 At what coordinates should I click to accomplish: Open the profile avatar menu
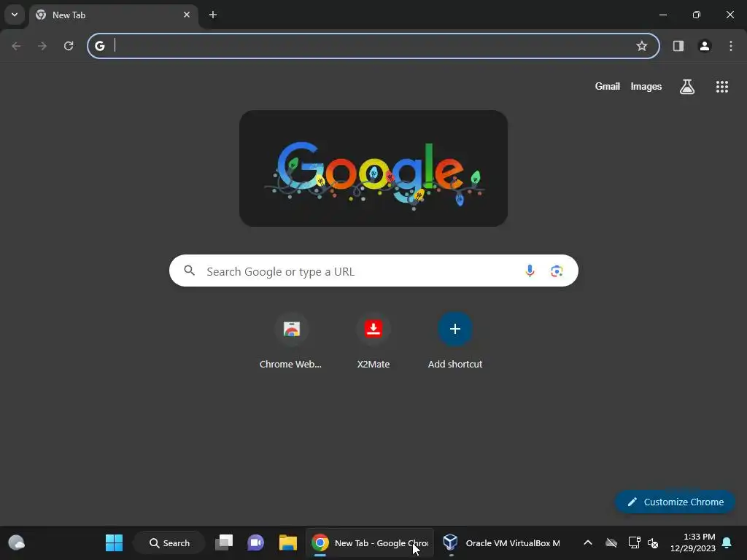pyautogui.click(x=705, y=46)
